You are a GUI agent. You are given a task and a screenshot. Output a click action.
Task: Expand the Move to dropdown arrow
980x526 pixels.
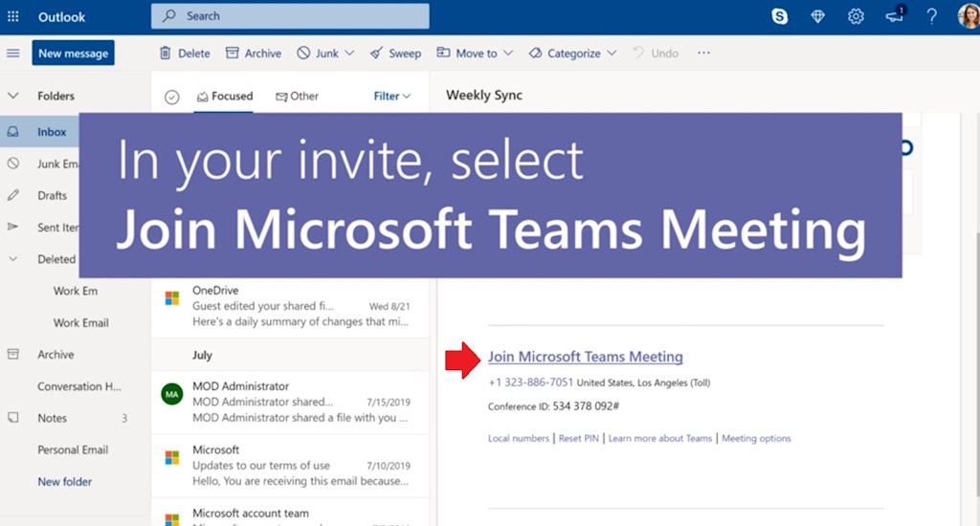tap(508, 54)
